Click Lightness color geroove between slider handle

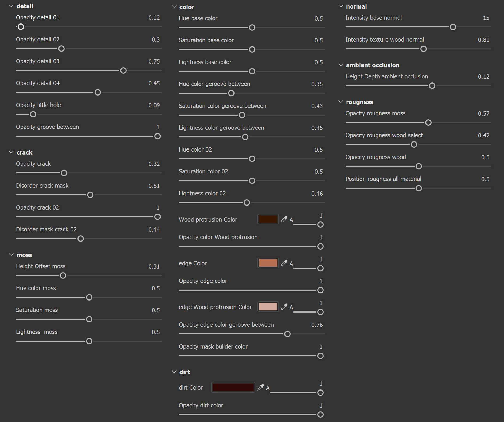point(245,137)
